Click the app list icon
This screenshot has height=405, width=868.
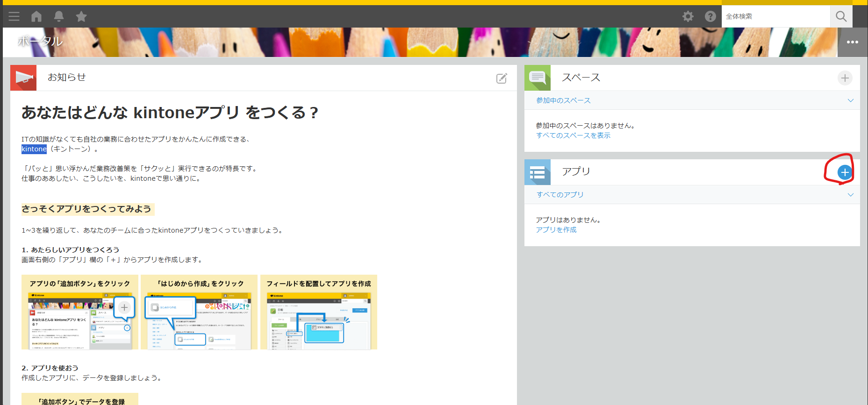pos(538,172)
